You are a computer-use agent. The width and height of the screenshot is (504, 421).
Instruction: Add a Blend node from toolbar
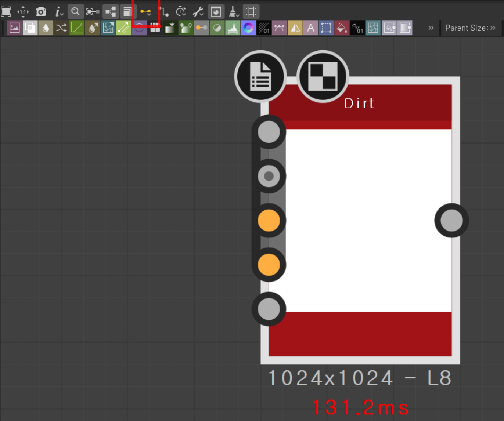tap(30, 28)
